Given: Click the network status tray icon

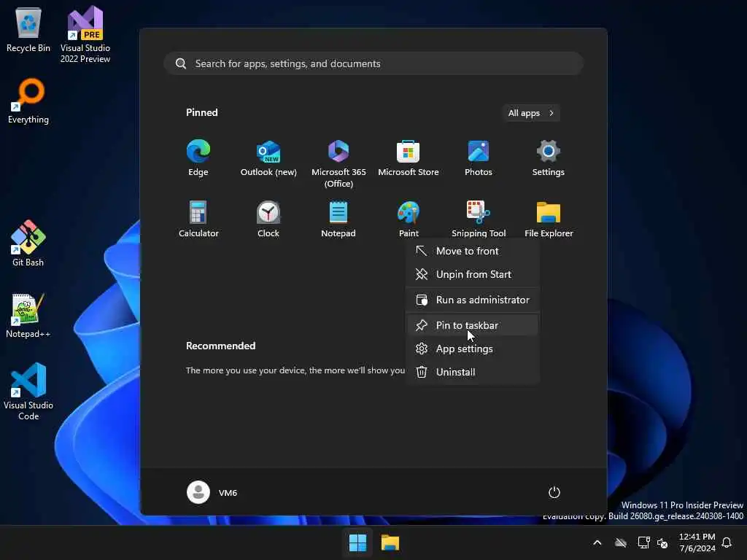Looking at the screenshot, I should tap(643, 542).
